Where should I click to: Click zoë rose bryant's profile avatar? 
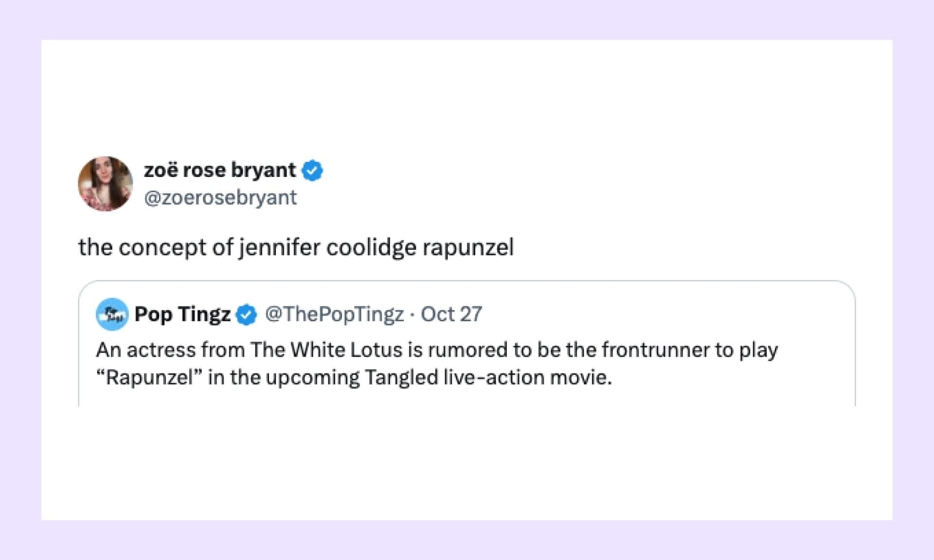pos(105,184)
